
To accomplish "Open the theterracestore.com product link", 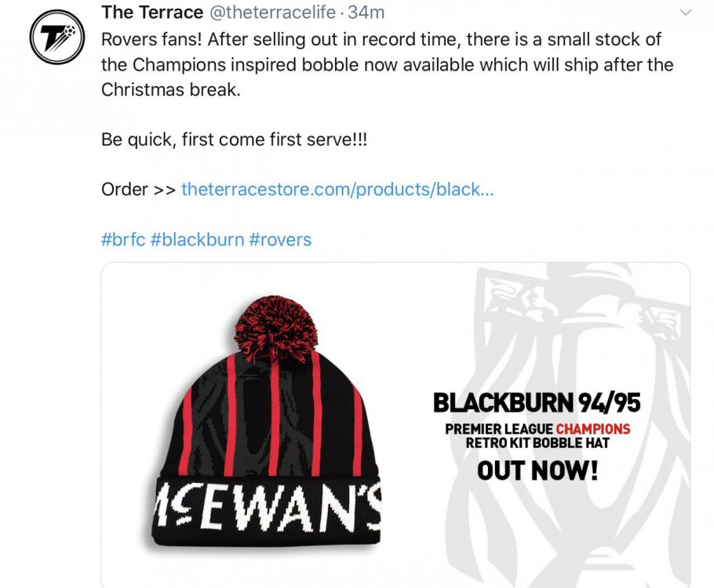I will (337, 189).
